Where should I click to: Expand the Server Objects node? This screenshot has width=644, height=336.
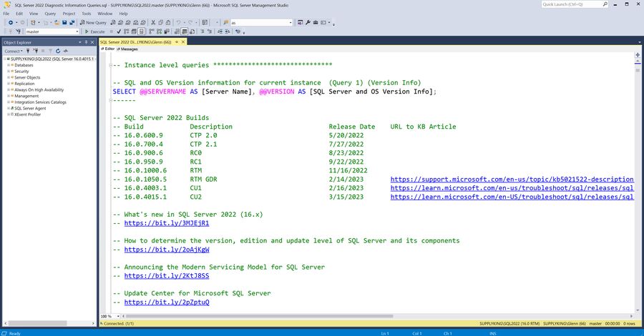pyautogui.click(x=8, y=77)
